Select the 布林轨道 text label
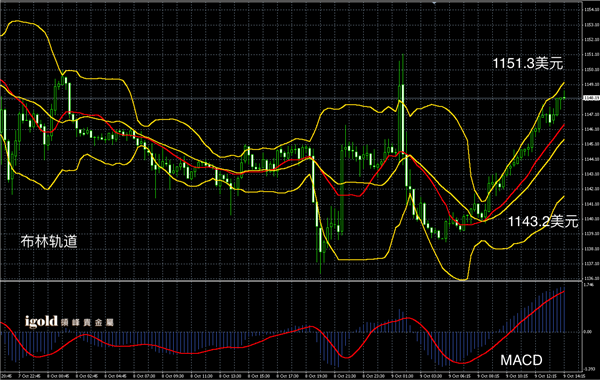600x380 pixels. coord(49,241)
